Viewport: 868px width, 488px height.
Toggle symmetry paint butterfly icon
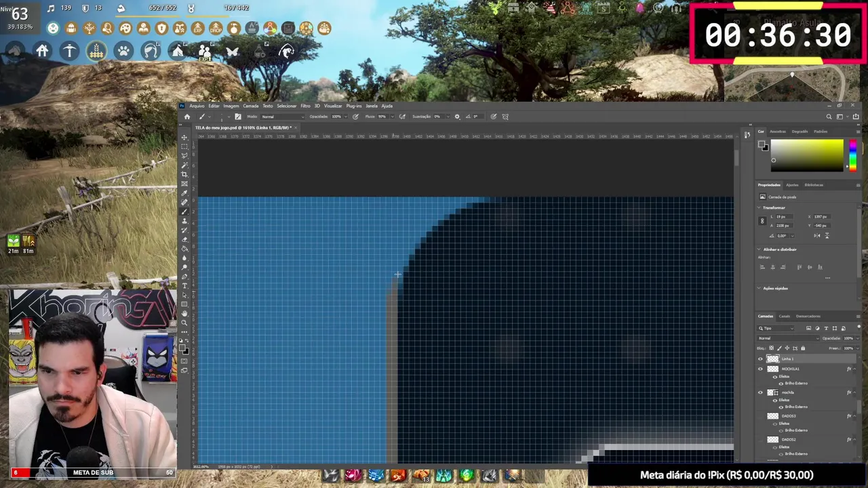click(505, 117)
